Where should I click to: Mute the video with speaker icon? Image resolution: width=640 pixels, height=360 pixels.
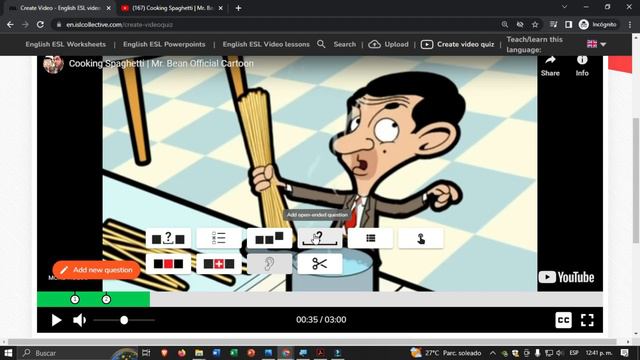pyautogui.click(x=79, y=320)
